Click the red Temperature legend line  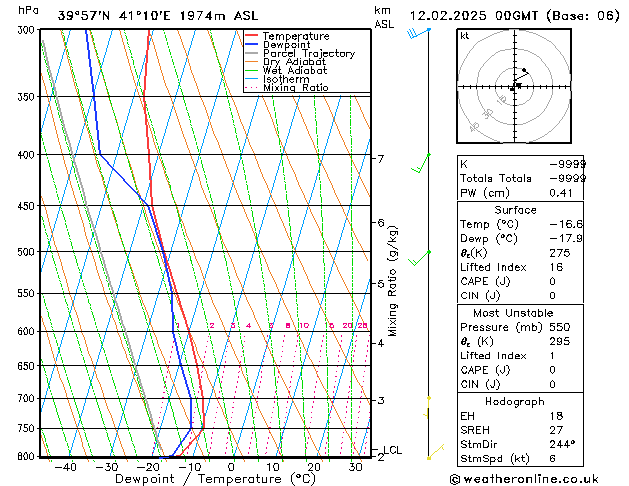[x=251, y=36]
